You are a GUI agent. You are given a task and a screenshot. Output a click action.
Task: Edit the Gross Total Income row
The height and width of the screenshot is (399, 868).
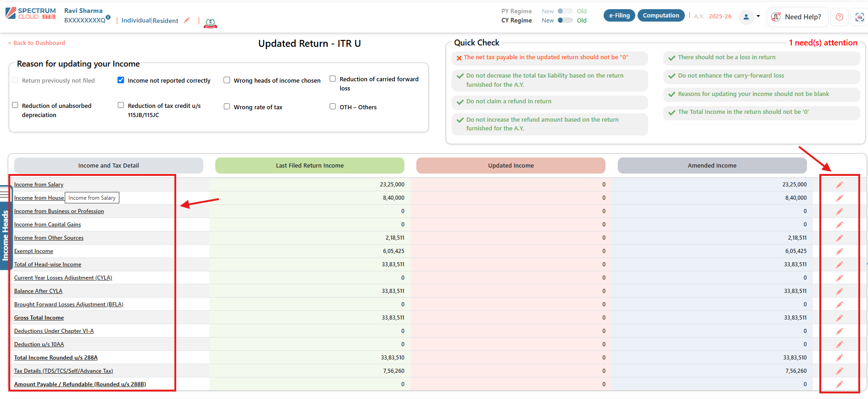tap(839, 318)
